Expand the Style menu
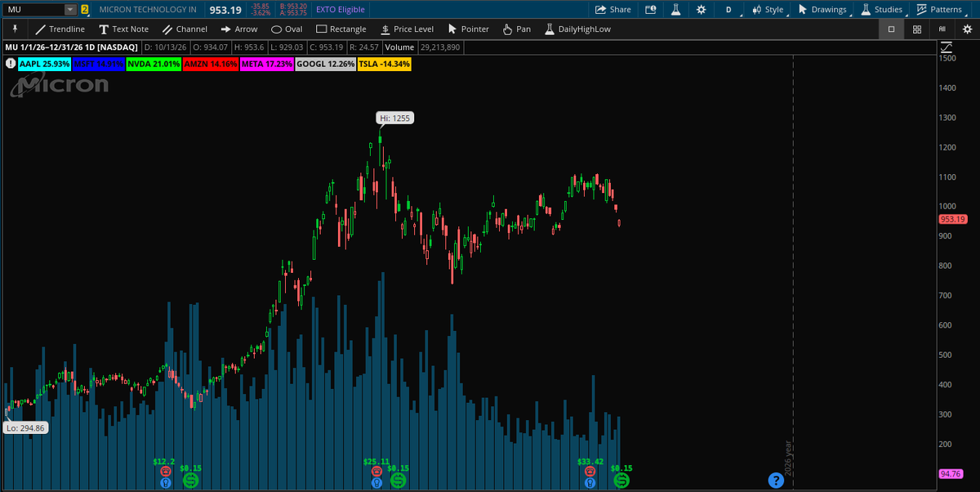 click(x=768, y=10)
